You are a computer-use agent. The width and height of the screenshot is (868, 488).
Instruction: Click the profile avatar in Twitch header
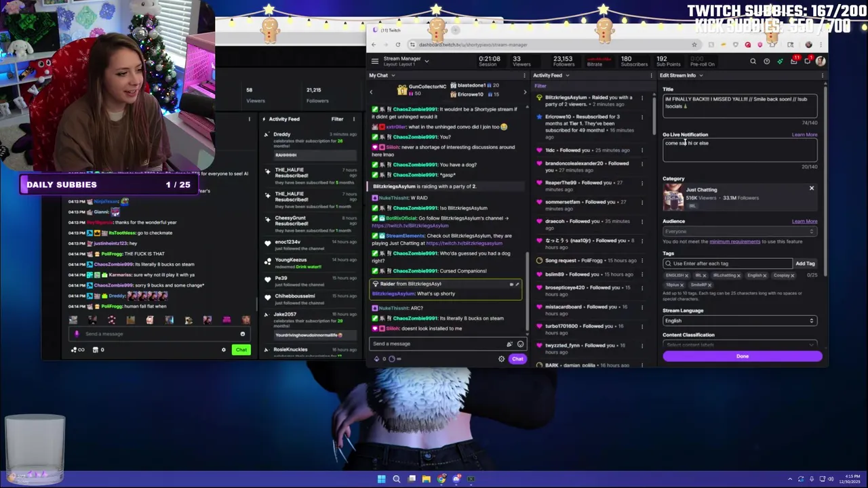[820, 61]
